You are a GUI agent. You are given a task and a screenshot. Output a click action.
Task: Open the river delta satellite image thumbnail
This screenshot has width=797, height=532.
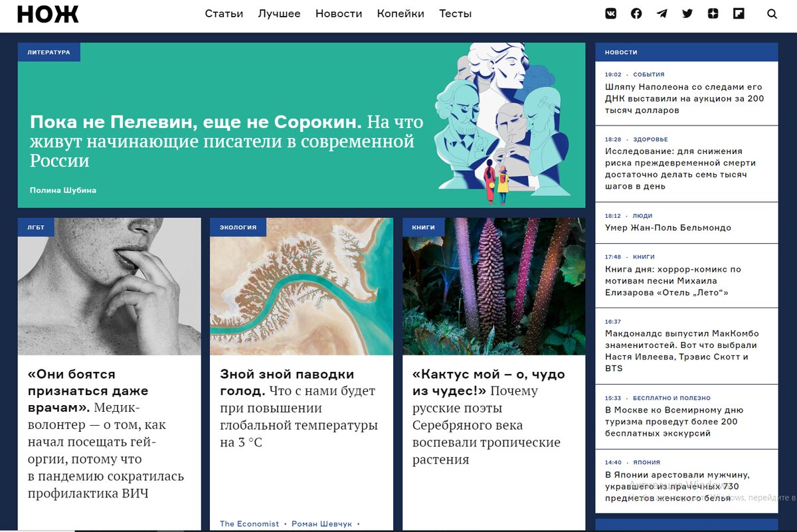[302, 286]
